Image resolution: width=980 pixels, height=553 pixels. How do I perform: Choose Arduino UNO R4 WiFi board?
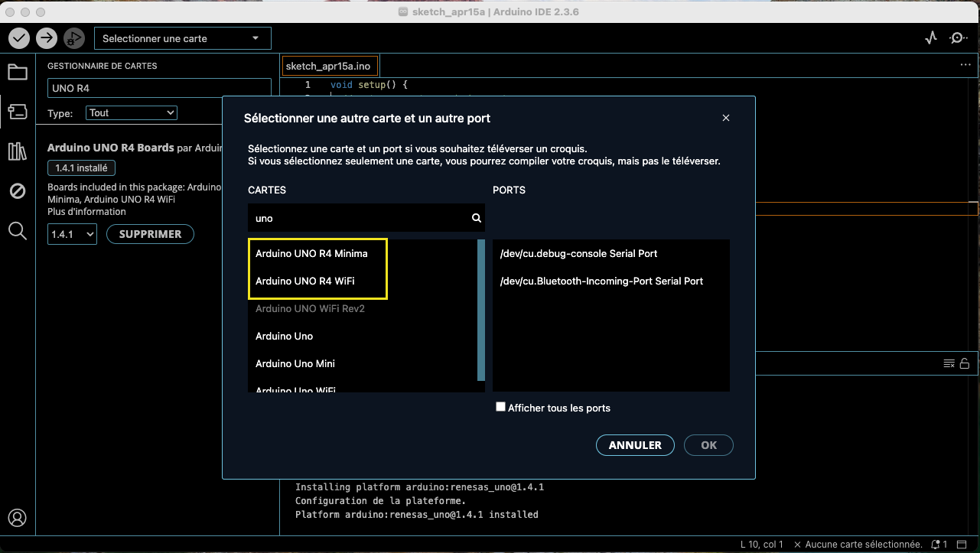coord(304,281)
